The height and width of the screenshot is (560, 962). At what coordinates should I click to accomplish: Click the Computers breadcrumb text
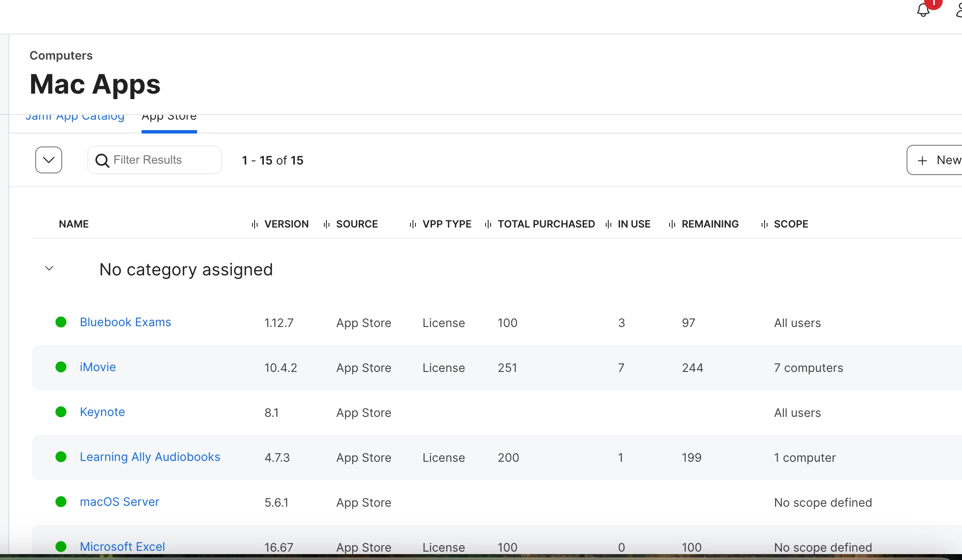(x=61, y=55)
